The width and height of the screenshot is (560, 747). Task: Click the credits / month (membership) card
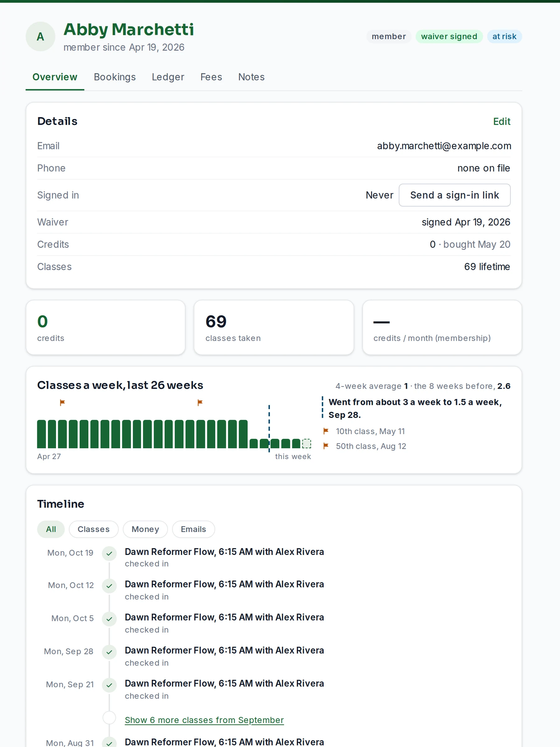coord(442,327)
